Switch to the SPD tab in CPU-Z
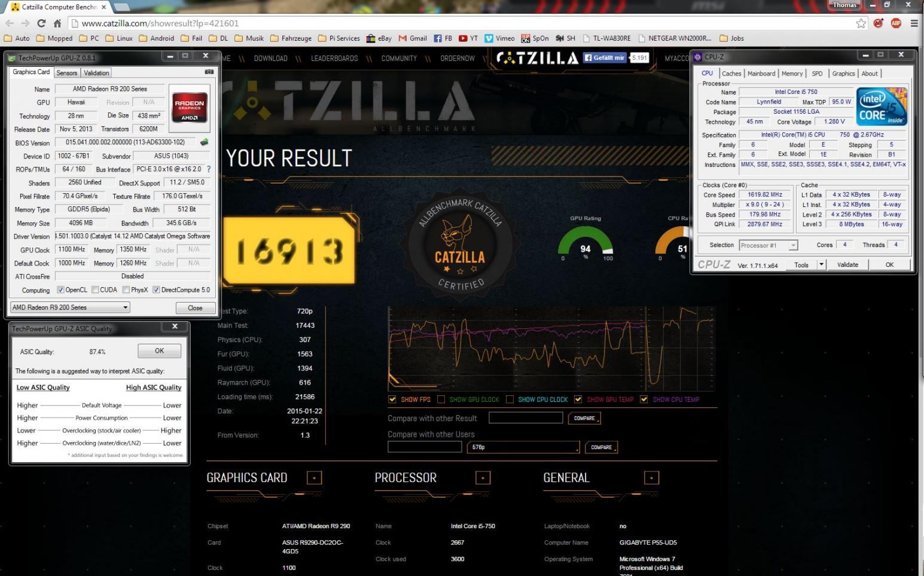Viewport: 924px width, 576px height. pyautogui.click(x=817, y=74)
